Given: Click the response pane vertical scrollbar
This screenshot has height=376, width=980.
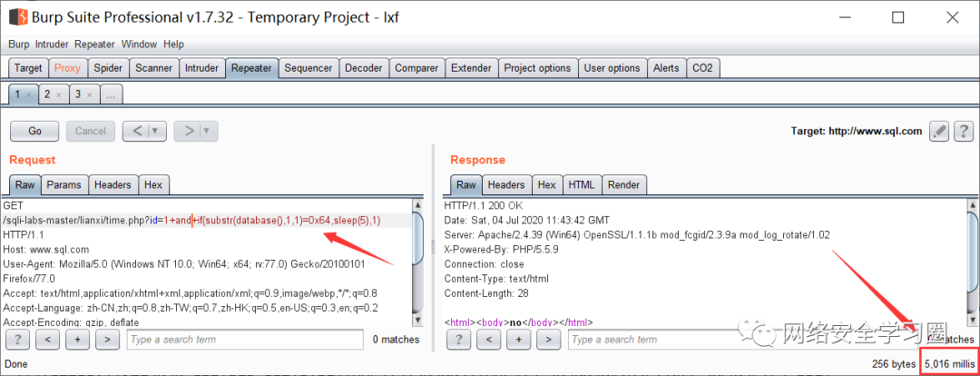Looking at the screenshot, I should point(971,262).
